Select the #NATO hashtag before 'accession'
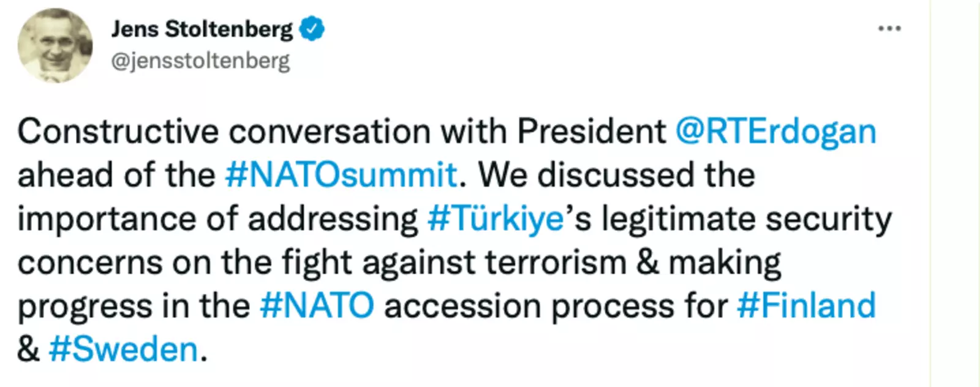This screenshot has height=387, width=980. point(317,306)
